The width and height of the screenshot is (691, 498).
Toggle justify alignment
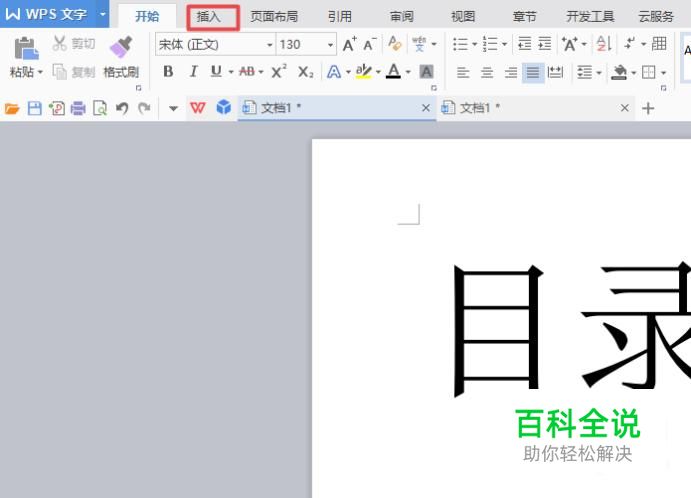pos(533,72)
